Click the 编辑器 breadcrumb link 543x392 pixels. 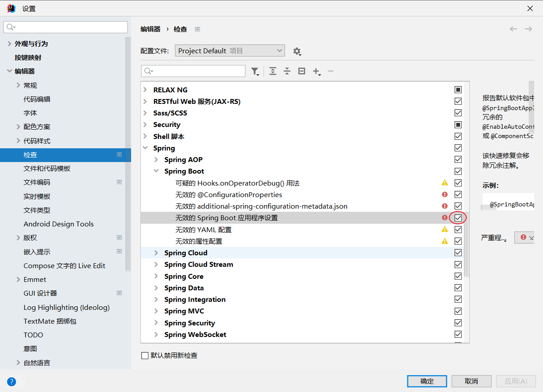click(x=150, y=29)
